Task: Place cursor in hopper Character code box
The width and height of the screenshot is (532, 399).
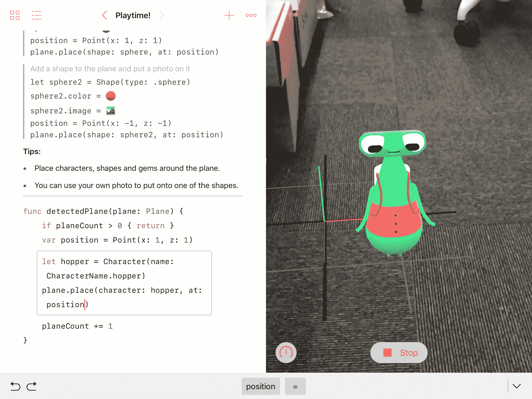Action: (x=124, y=283)
